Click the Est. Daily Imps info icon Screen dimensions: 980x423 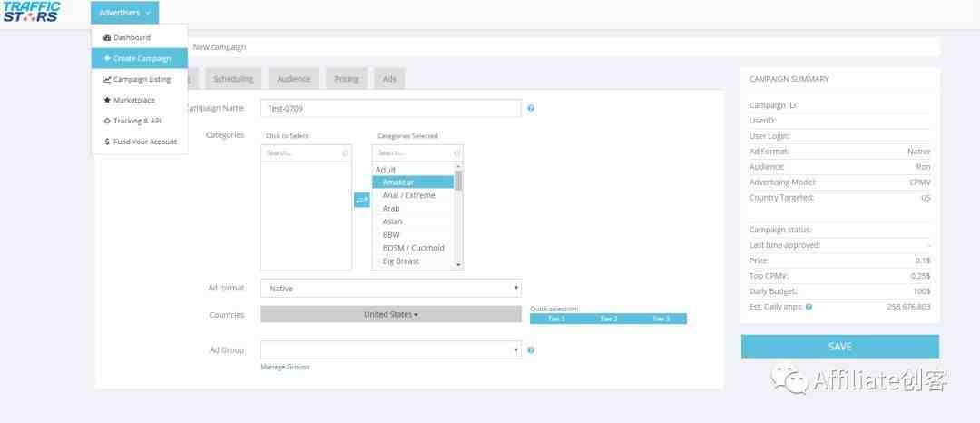(808, 307)
